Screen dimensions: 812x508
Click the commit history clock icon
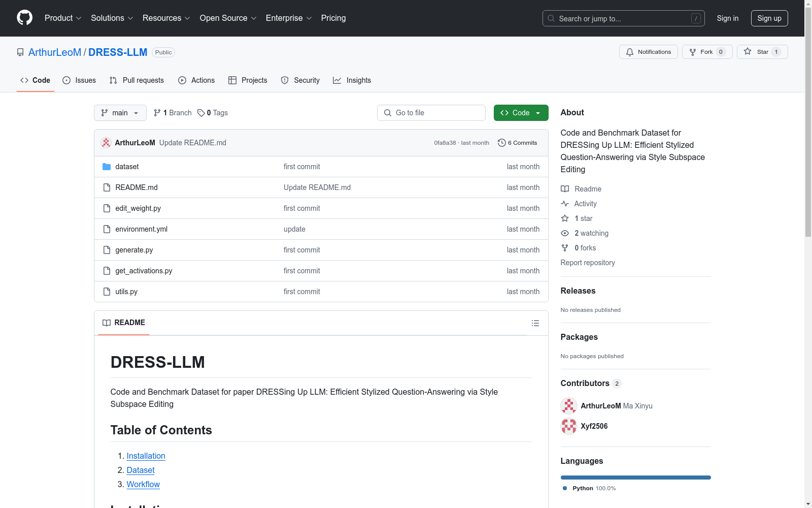point(502,143)
